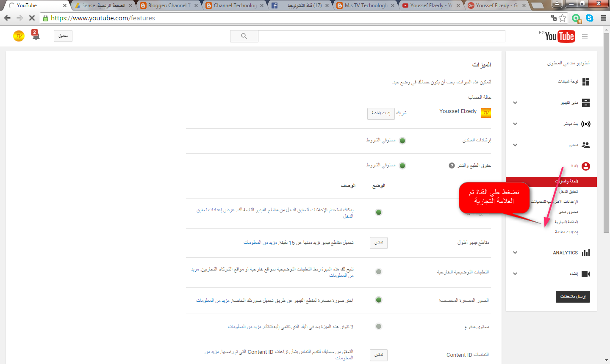Click the لوحة البيانات dashboard label
Screen dimensions: 610x364
tap(568, 82)
